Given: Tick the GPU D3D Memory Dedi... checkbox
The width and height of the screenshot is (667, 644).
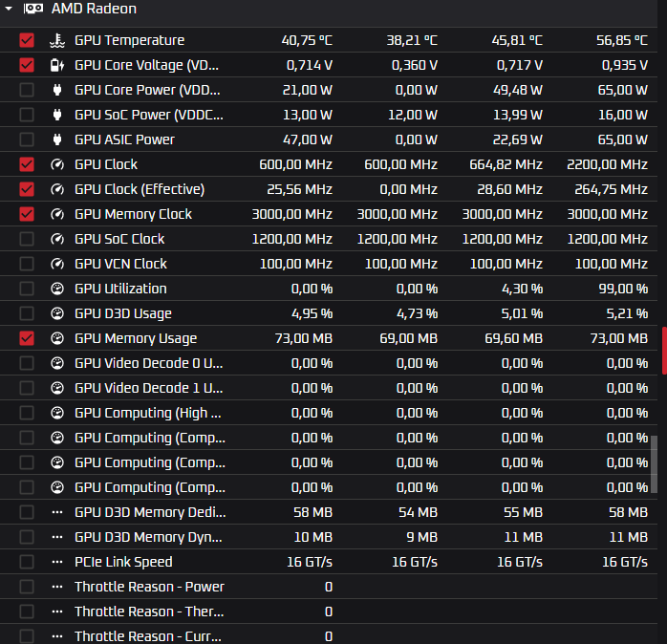Looking at the screenshot, I should (27, 512).
